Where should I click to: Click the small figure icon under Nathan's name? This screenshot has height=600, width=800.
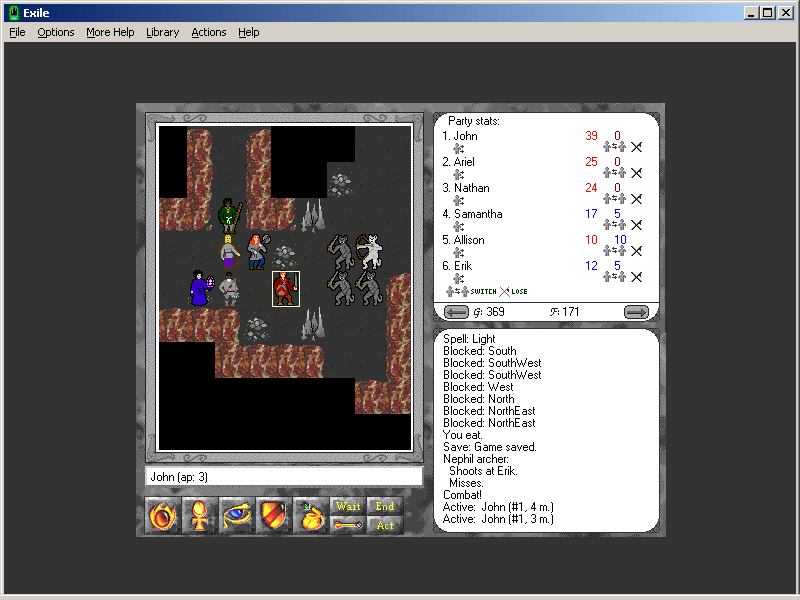point(459,201)
